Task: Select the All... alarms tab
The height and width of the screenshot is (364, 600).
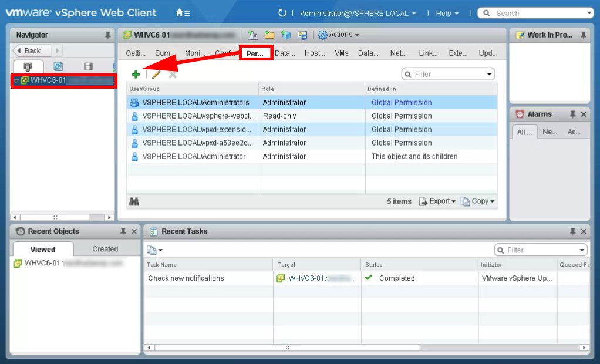Action: pos(525,132)
